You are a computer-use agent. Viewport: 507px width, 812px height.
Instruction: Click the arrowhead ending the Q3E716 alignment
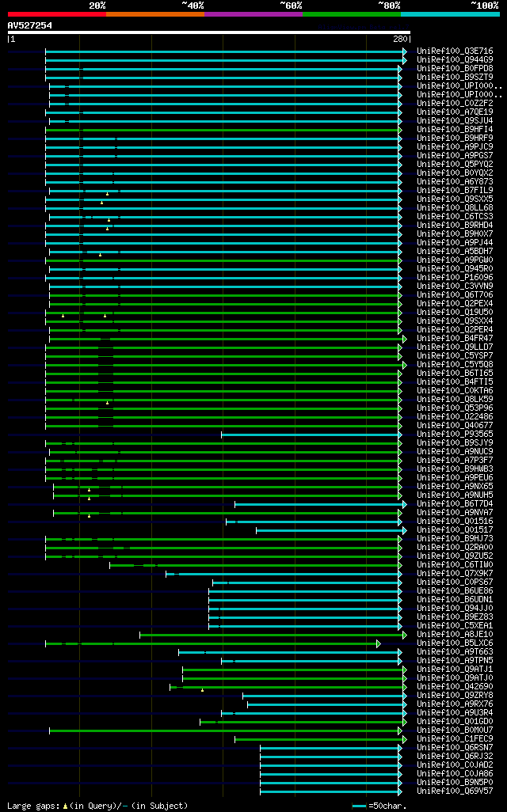click(405, 51)
